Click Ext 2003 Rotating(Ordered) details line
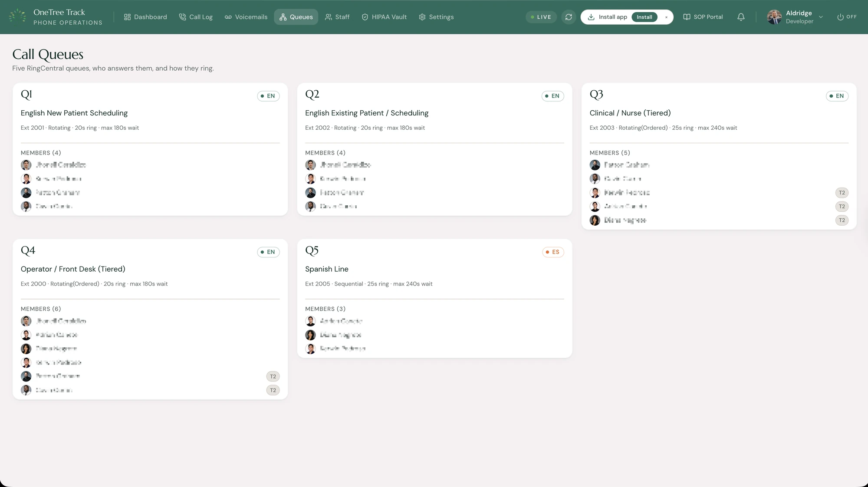The image size is (868, 487). [663, 128]
